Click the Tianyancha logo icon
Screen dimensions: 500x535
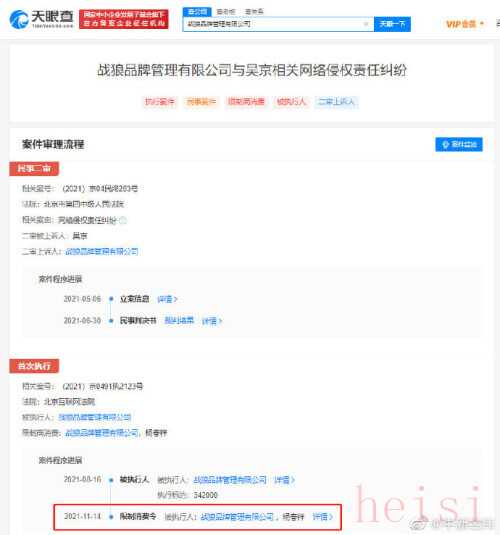click(19, 19)
